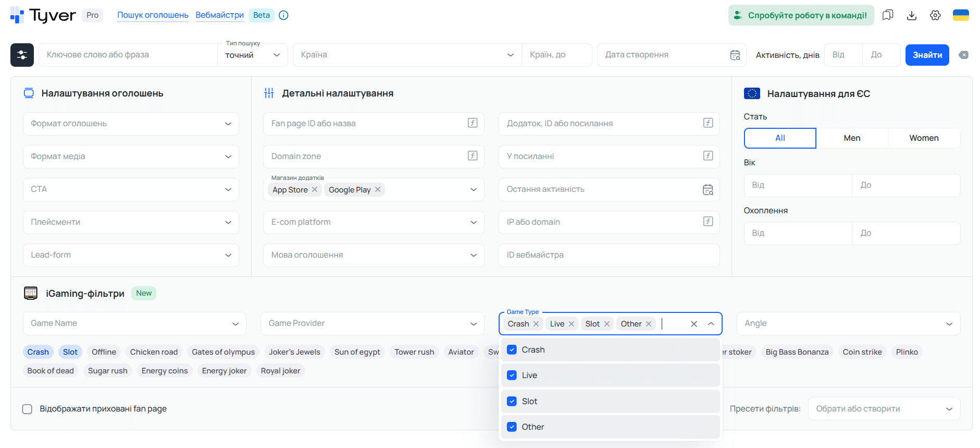The image size is (980, 448).
Task: Remove the Crash tag from Game Type
Action: tap(536, 324)
